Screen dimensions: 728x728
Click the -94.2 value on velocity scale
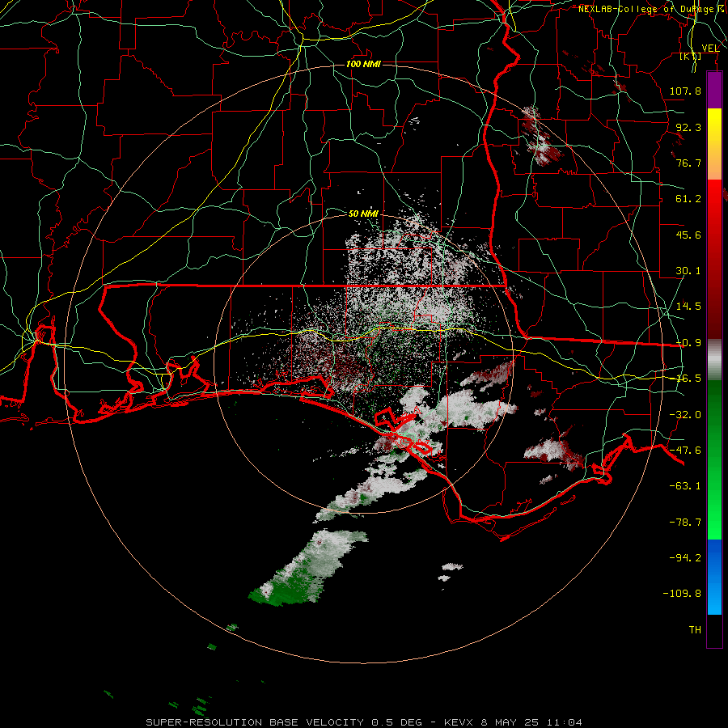tap(685, 557)
